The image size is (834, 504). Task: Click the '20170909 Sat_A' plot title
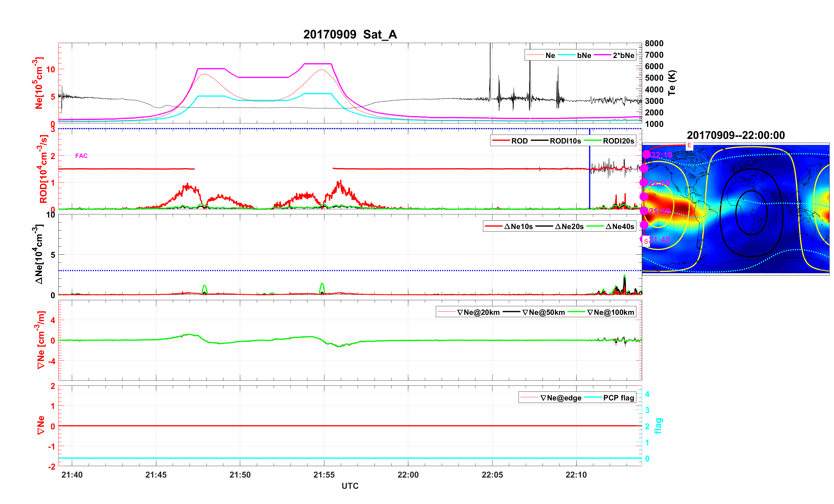tap(350, 34)
